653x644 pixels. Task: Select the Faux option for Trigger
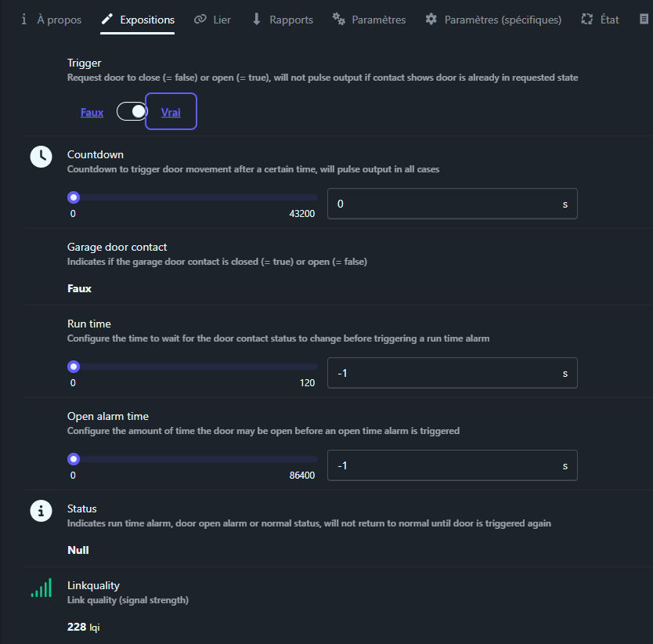tap(92, 112)
